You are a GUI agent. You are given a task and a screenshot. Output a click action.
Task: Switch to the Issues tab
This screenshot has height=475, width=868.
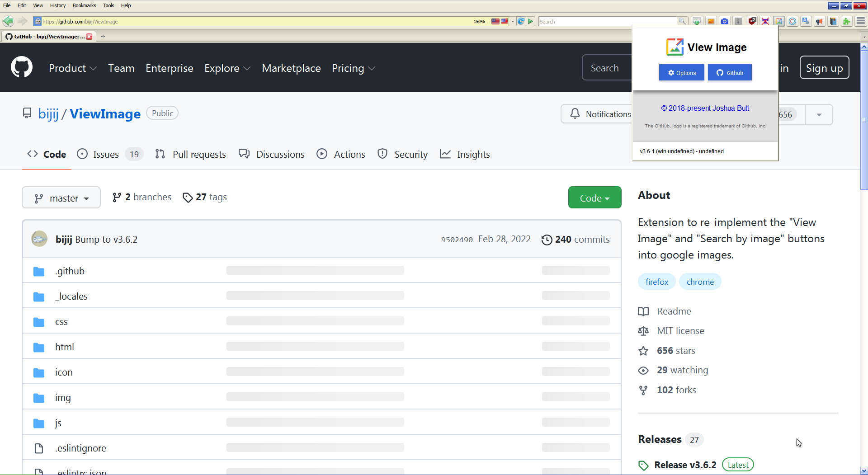(110, 154)
